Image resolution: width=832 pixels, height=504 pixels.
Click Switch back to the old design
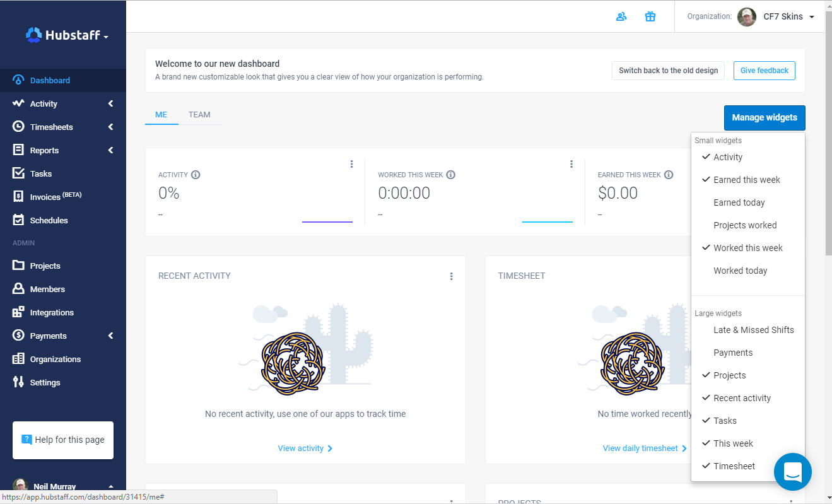668,71
